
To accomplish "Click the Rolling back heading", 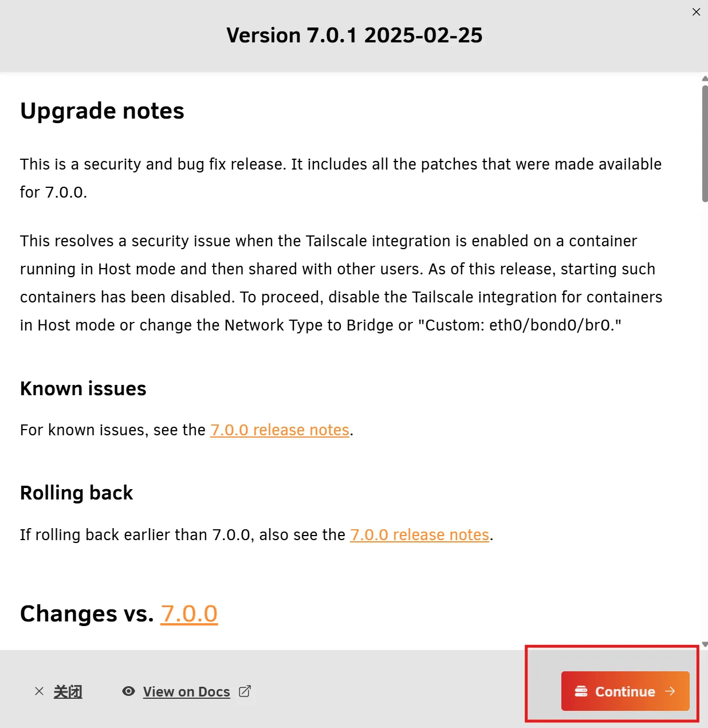I will 76,493.
